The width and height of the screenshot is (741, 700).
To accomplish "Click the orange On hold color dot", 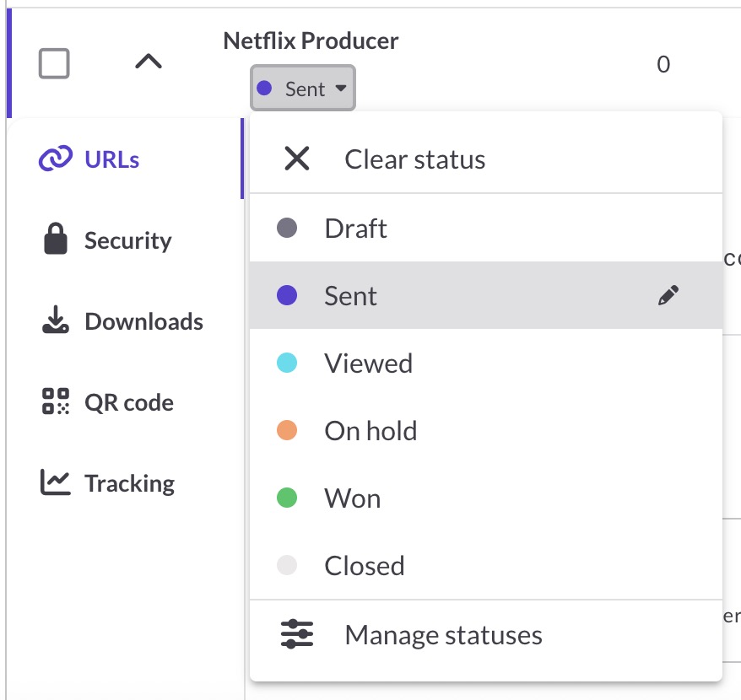I will click(287, 430).
